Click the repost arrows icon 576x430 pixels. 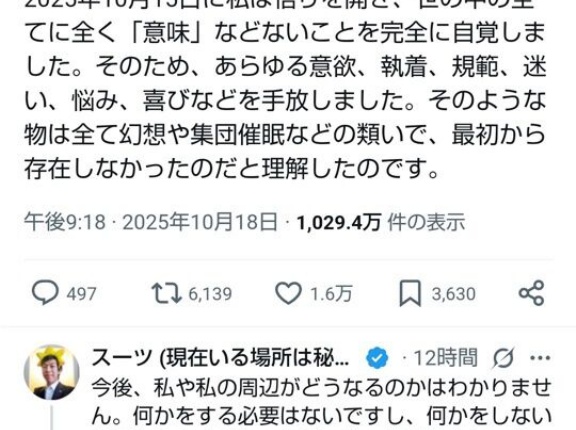[167, 293]
